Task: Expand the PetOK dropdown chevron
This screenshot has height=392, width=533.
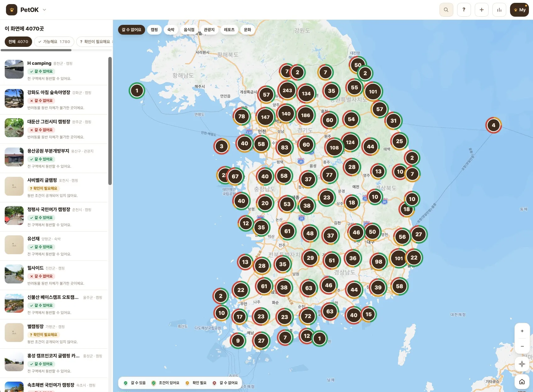Action: (44, 10)
